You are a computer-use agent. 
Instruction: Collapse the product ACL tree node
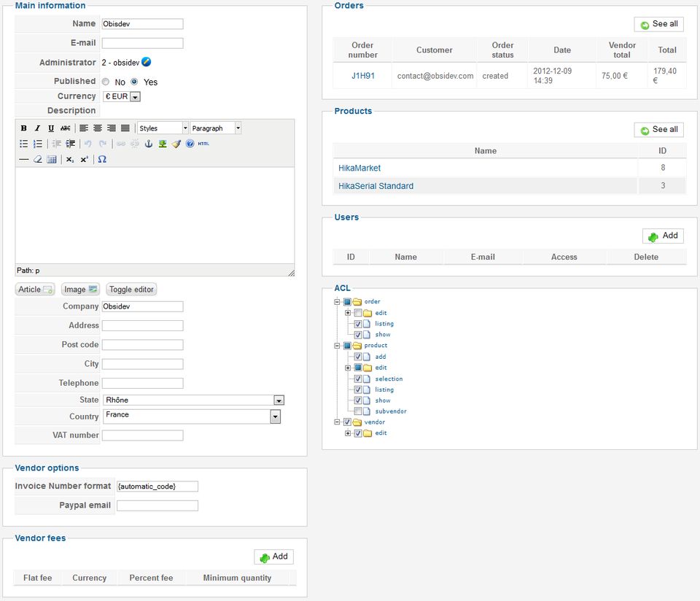337,346
